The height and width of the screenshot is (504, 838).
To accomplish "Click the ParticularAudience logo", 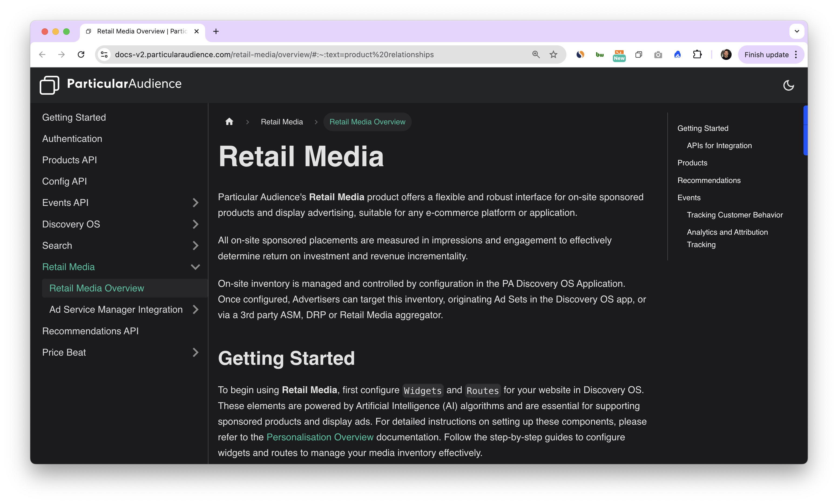I will pyautogui.click(x=111, y=84).
